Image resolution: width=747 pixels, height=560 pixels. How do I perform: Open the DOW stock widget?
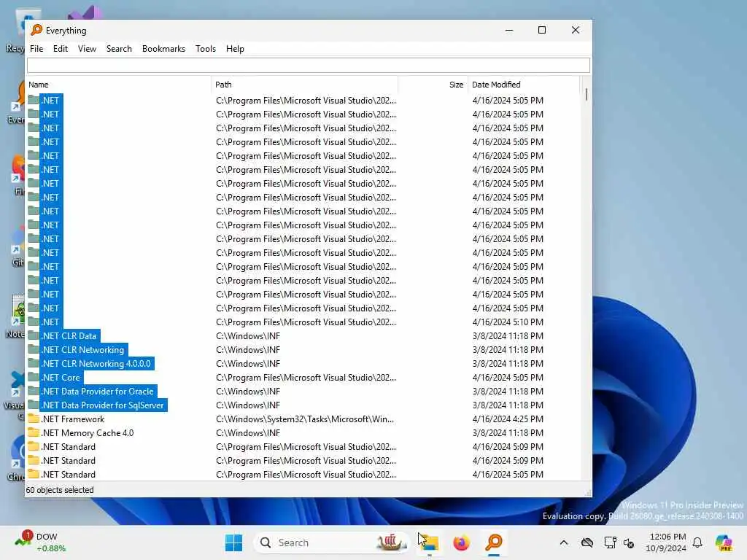(x=41, y=542)
